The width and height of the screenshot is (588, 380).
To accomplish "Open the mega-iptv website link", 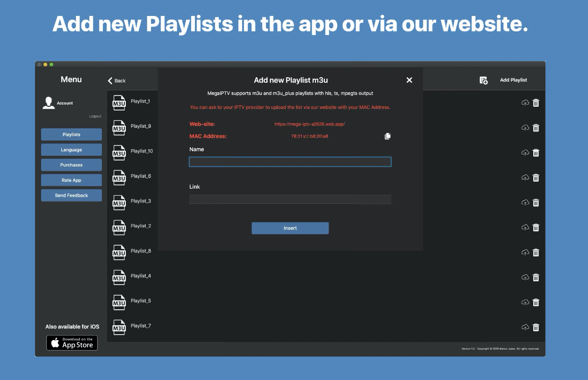I will click(310, 124).
